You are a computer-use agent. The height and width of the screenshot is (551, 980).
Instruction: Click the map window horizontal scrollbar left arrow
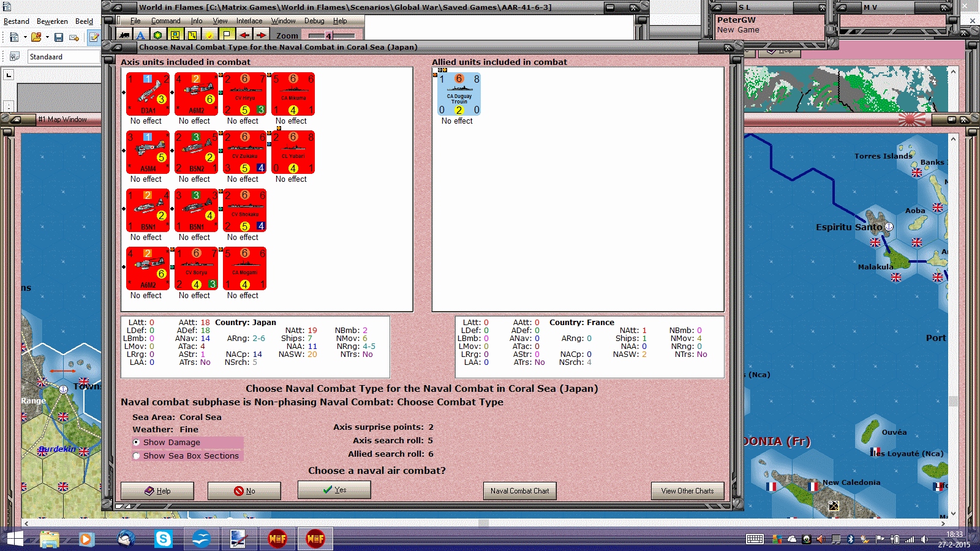pyautogui.click(x=26, y=523)
